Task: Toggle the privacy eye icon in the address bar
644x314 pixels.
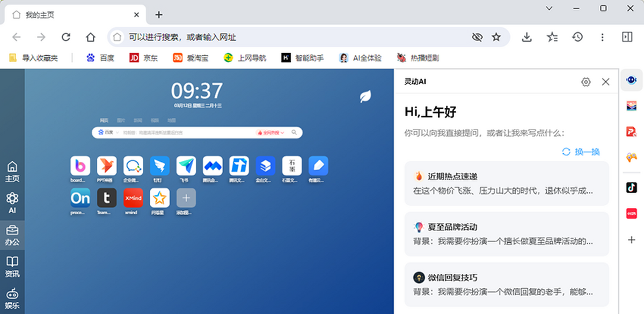Action: coord(477,37)
